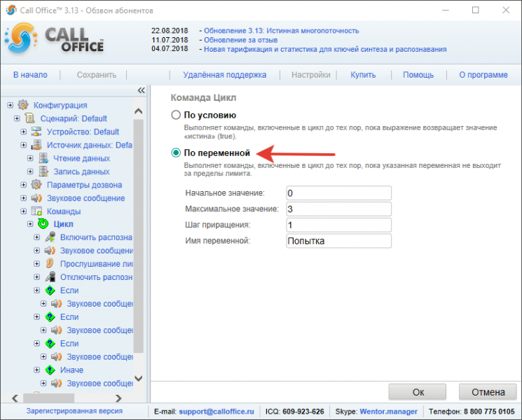Click the green Цикл loop icon
The width and height of the screenshot is (522, 420).
pos(43,224)
